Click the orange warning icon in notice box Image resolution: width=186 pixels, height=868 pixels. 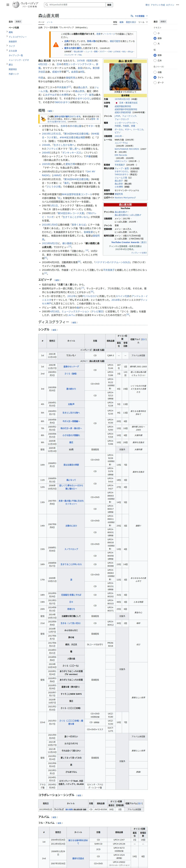coord(56,44)
